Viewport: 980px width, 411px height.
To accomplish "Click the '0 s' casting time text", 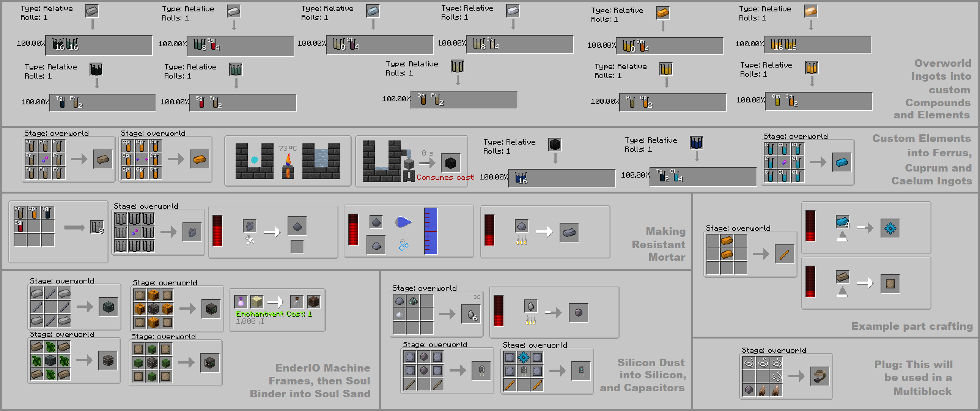I will point(427,153).
